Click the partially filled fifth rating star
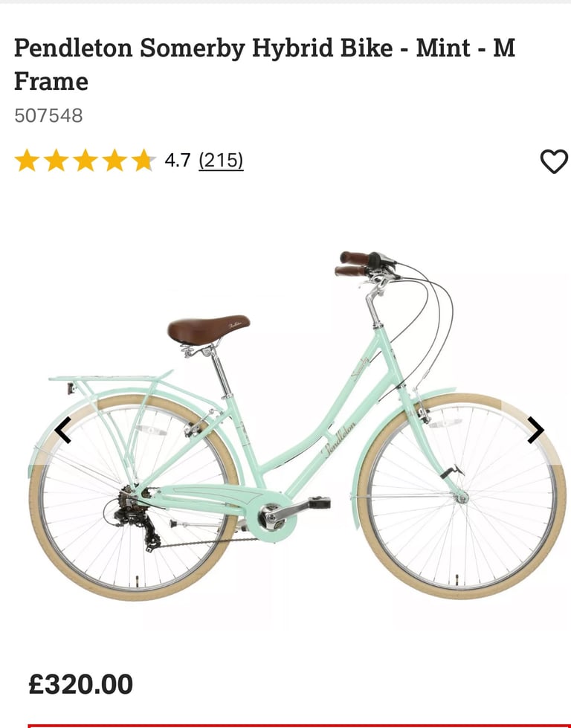The height and width of the screenshot is (728, 571). [x=144, y=161]
